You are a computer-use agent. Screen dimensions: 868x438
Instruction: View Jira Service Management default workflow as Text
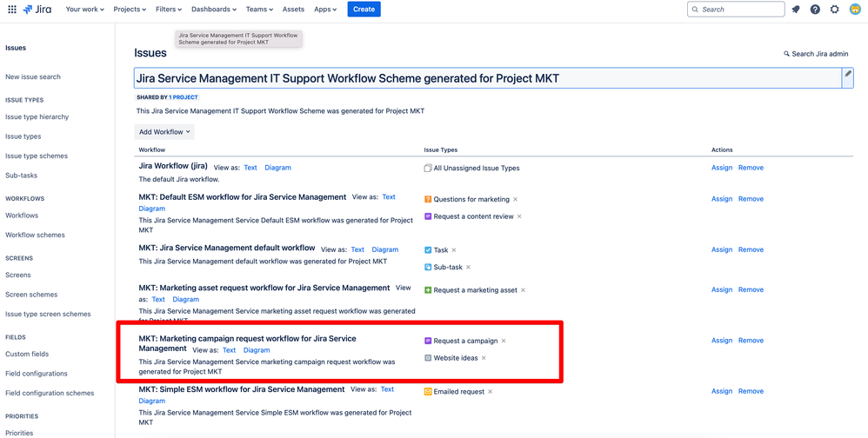[x=357, y=249]
